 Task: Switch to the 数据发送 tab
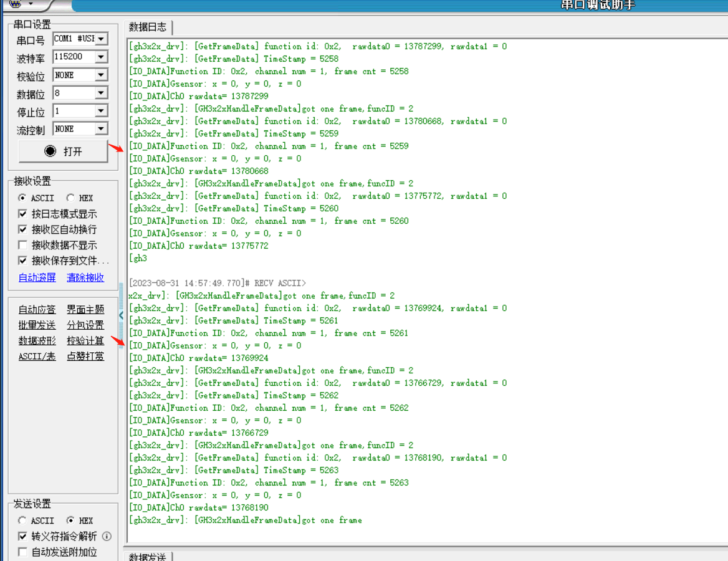click(148, 557)
